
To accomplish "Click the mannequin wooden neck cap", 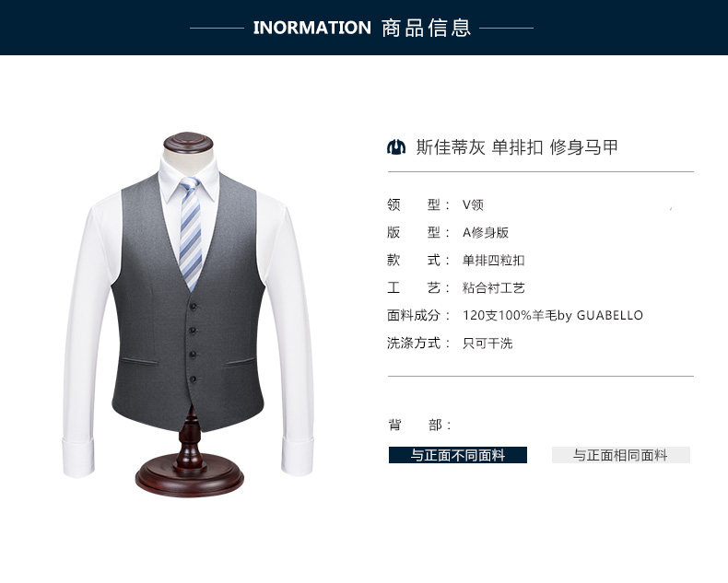I will pyautogui.click(x=189, y=142).
